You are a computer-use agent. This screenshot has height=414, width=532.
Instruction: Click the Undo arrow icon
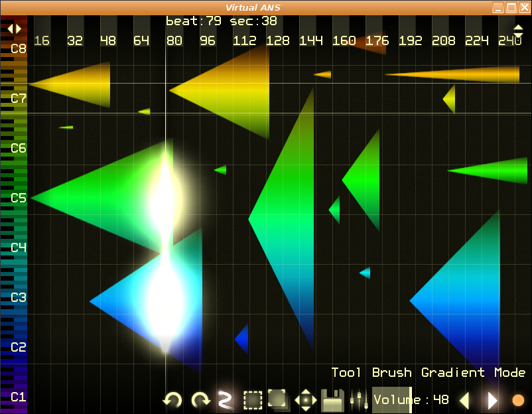click(x=172, y=400)
